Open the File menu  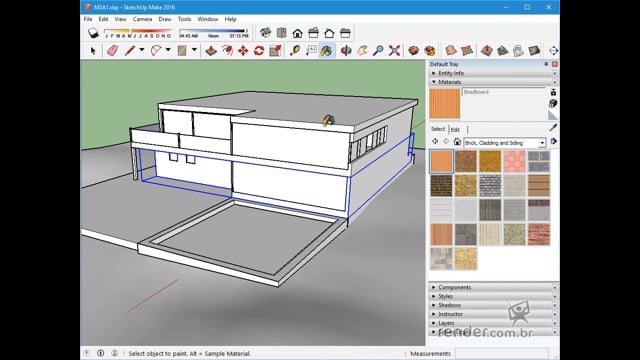(88, 19)
